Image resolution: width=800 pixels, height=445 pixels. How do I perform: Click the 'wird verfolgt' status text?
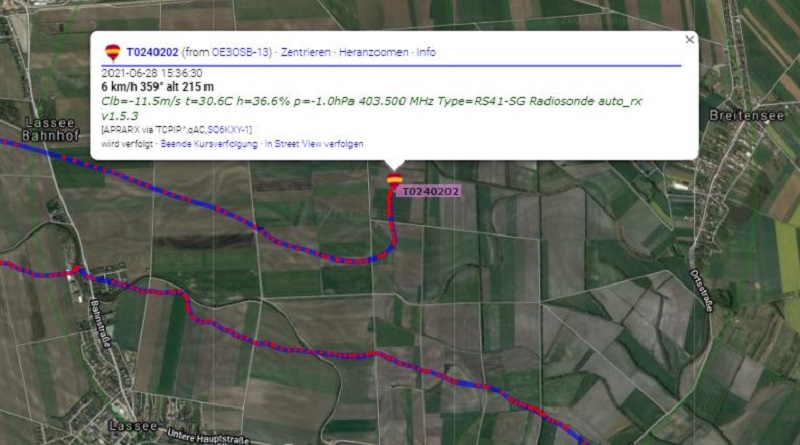[x=127, y=144]
